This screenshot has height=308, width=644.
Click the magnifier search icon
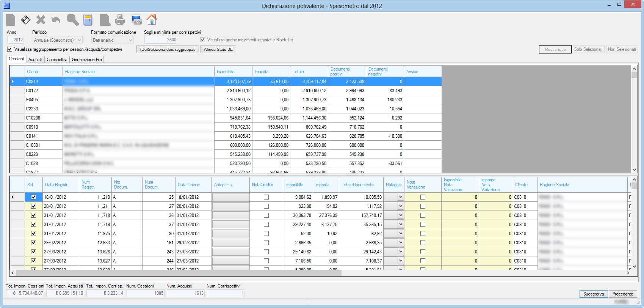click(72, 19)
